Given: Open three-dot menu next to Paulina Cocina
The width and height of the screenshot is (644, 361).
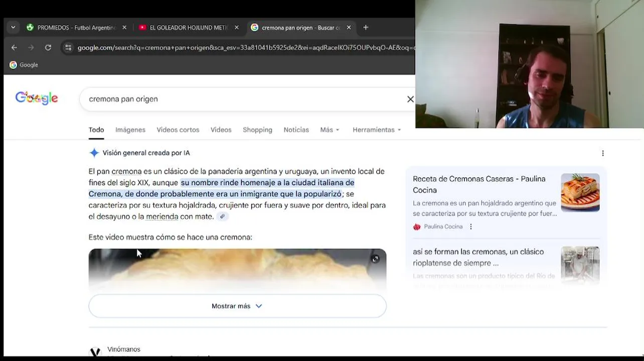Looking at the screenshot, I should click(x=470, y=227).
